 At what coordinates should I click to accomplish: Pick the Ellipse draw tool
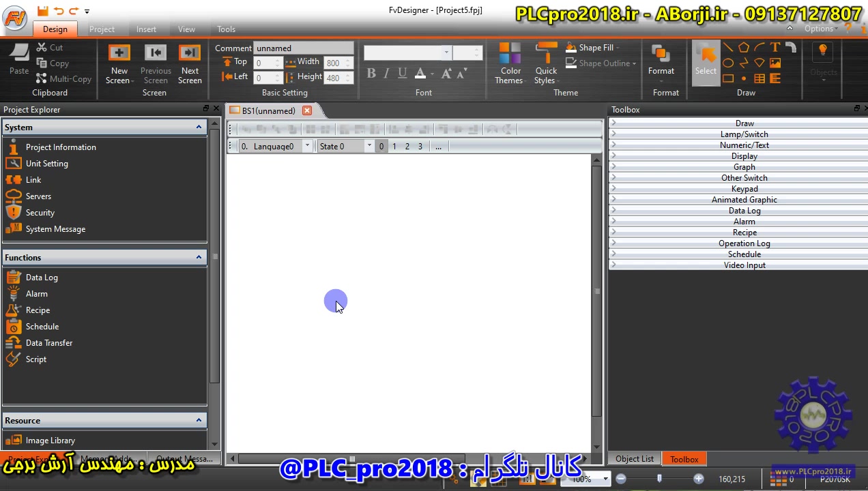click(x=728, y=63)
